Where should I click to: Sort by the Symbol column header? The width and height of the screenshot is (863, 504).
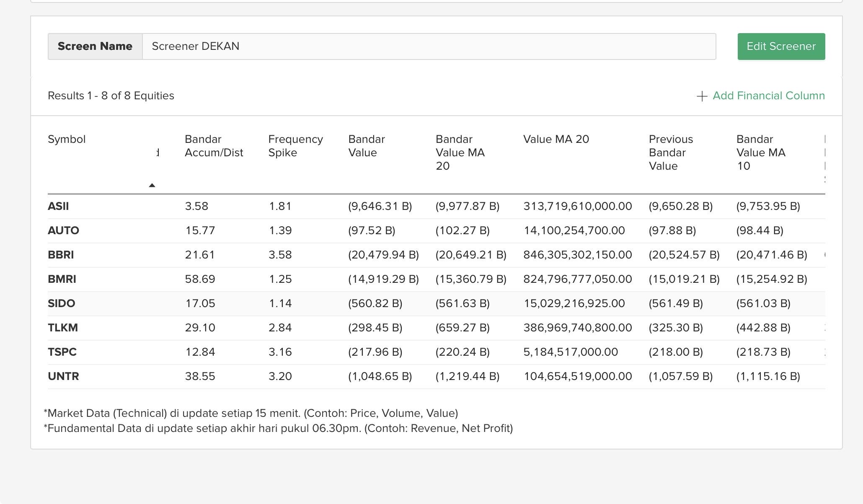67,139
